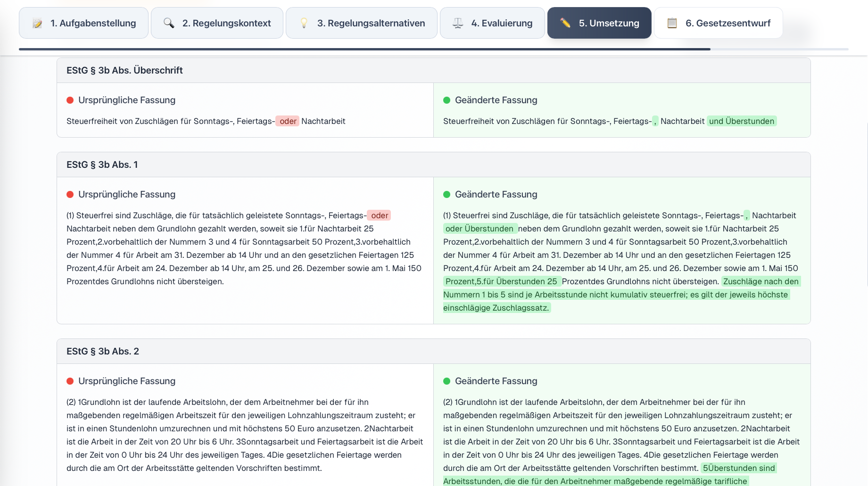868x486 pixels.
Task: Click the memo icon on Aufgabenstellung tab
Action: point(37,23)
